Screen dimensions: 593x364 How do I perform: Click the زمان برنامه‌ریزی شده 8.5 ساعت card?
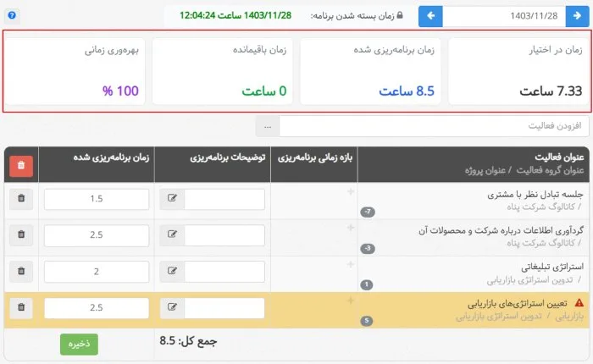(371, 71)
